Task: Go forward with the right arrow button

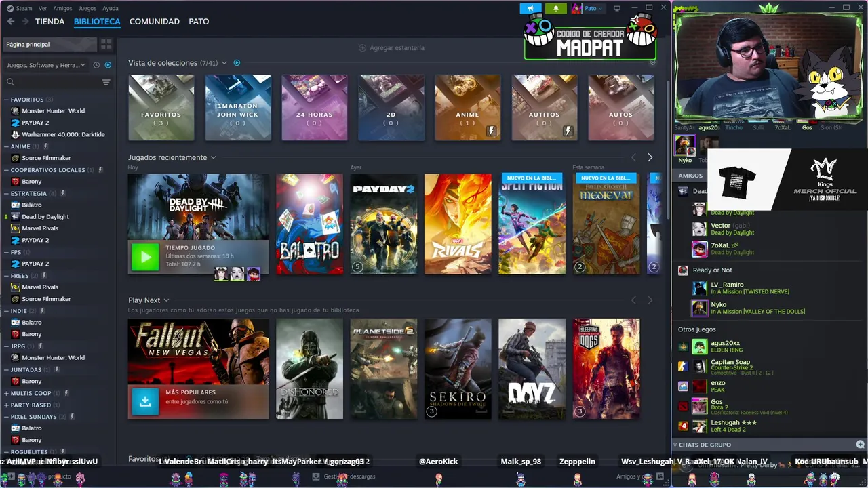Action: (x=25, y=22)
